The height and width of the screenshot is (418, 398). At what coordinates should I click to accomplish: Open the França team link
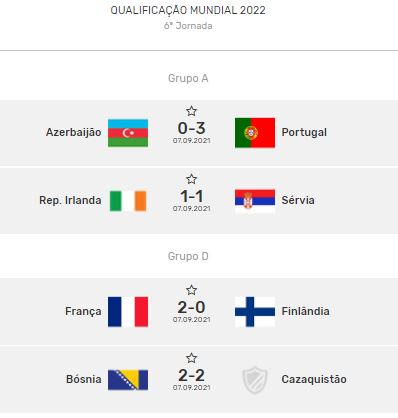(83, 311)
